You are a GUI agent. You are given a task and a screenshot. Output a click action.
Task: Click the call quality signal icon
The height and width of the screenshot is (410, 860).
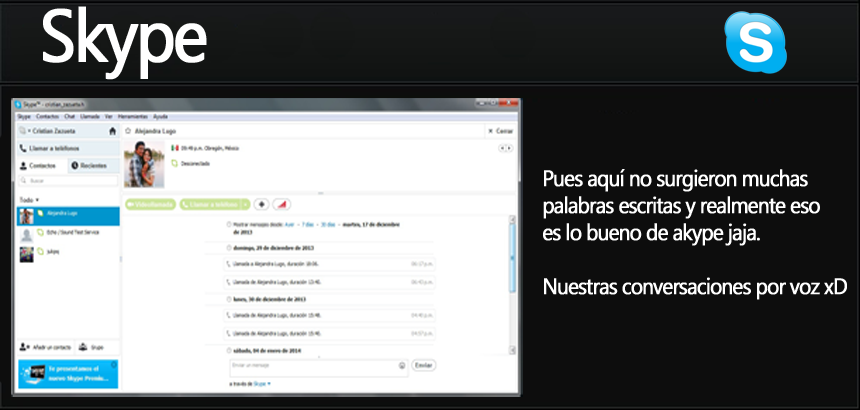pyautogui.click(x=281, y=204)
